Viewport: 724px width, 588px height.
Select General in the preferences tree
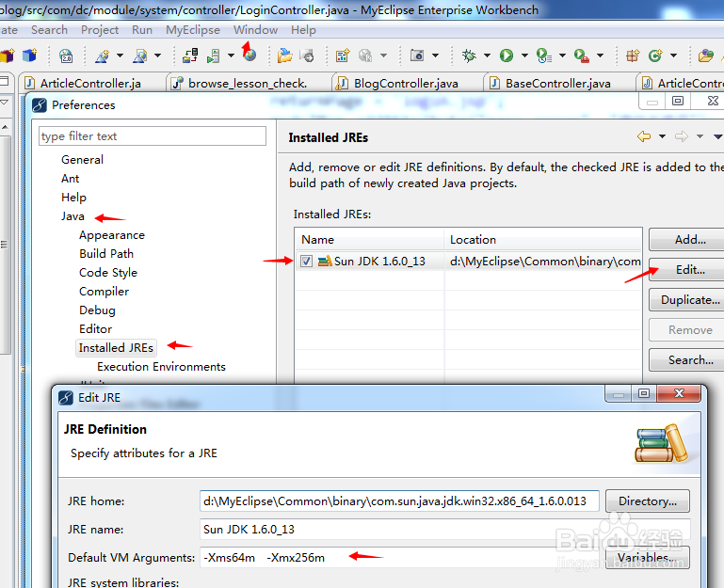(82, 160)
